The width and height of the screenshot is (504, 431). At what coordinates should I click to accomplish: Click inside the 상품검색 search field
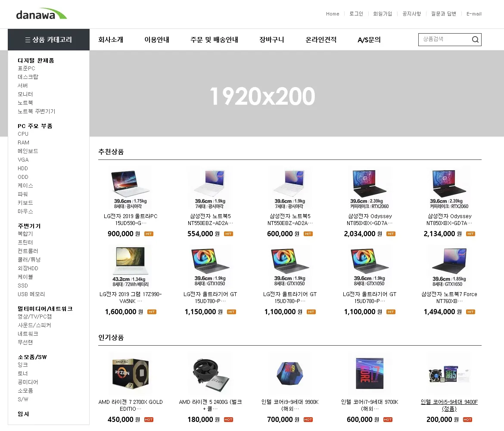(x=444, y=40)
